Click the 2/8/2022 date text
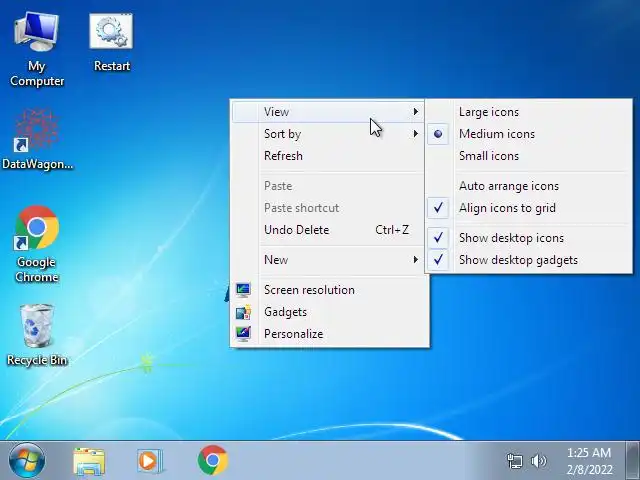640x480 pixels. [589, 469]
